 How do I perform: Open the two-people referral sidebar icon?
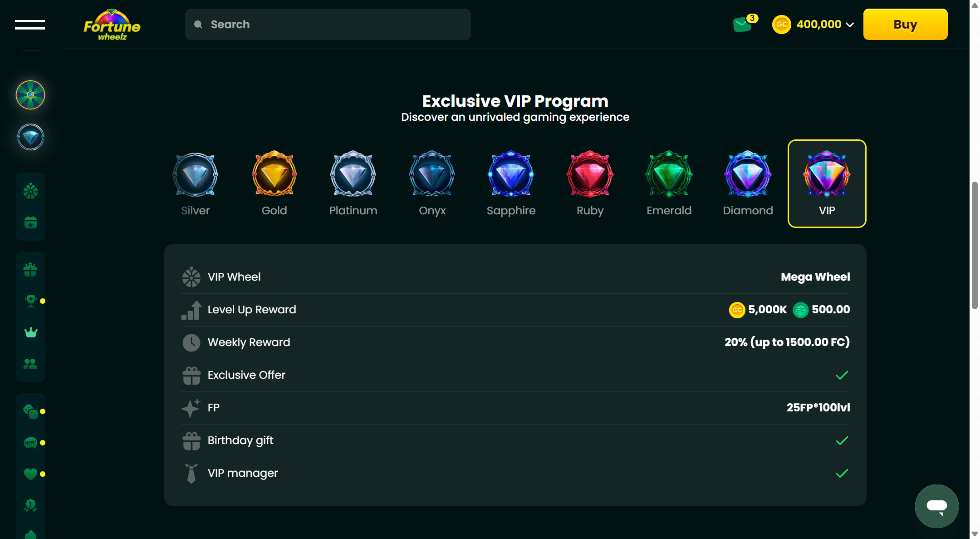pos(30,364)
